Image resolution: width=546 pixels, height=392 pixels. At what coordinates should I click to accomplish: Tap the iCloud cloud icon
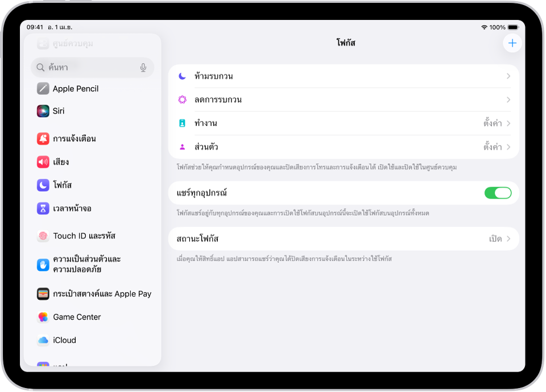coord(43,340)
